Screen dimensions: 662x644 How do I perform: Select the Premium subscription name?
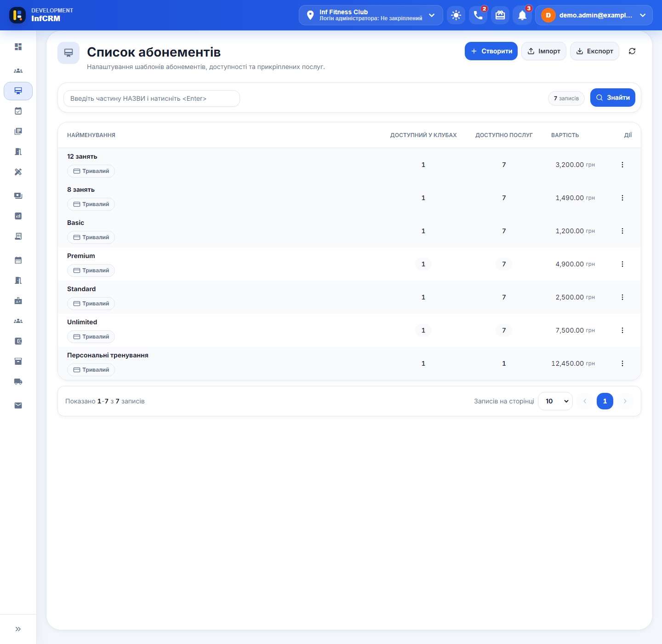[x=81, y=256]
